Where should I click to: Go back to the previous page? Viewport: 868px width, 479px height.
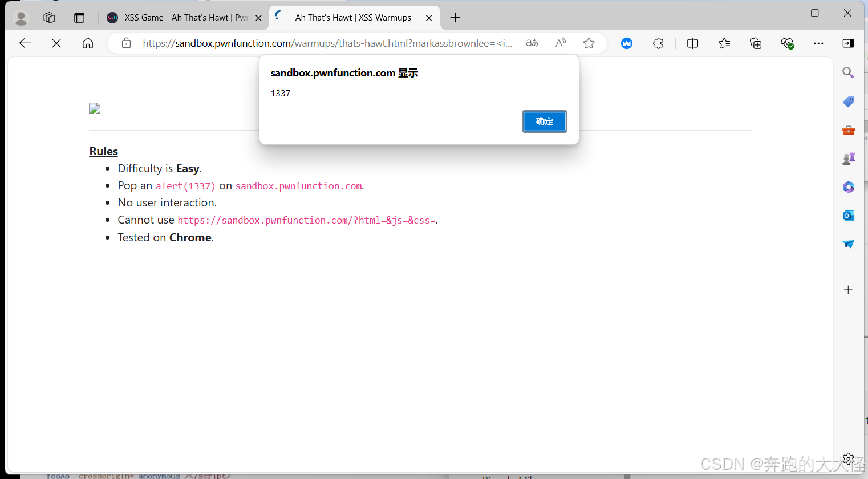[25, 43]
